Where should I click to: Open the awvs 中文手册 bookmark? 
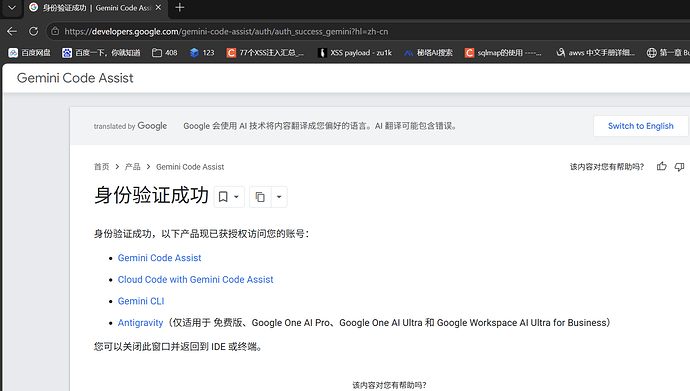click(595, 53)
